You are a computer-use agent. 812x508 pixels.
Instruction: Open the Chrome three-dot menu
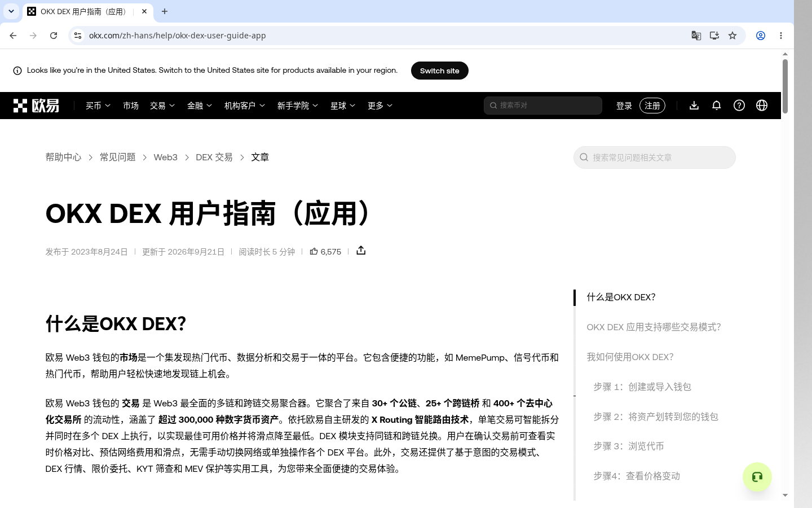tap(781, 36)
